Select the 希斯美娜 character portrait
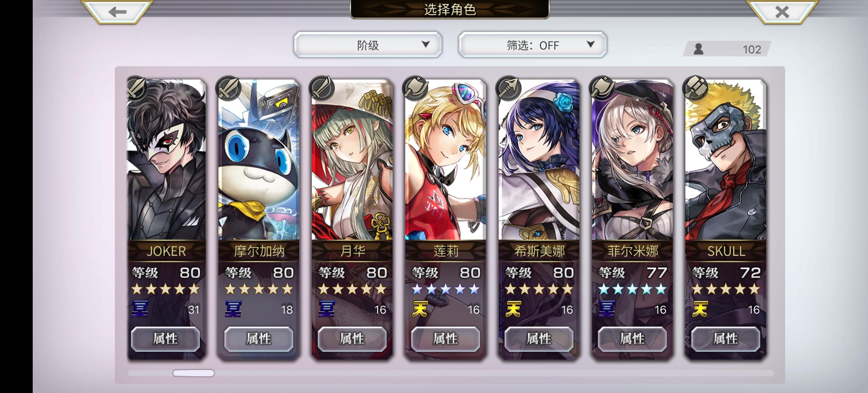Viewport: 868px width, 393px height. coord(539,159)
